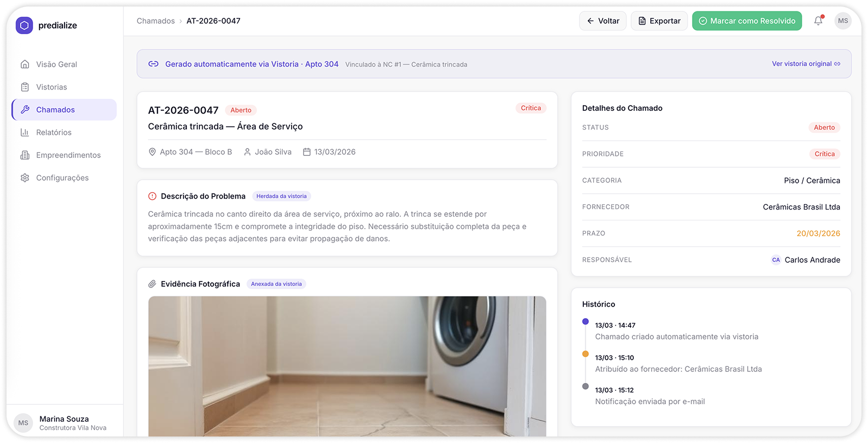Click the Relatórios chart icon
The height and width of the screenshot is (443, 868).
[x=25, y=132]
